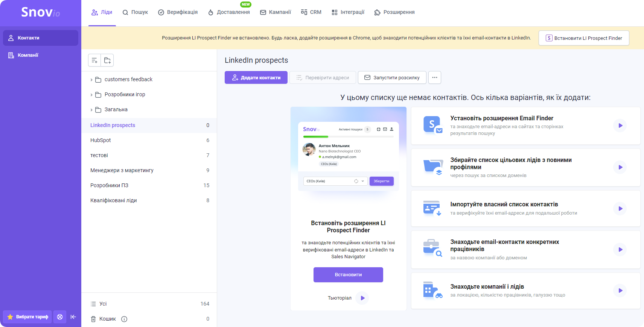This screenshot has height=327, width=644.
Task: Click the NEW badge above Доставлення
Action: tap(246, 5)
